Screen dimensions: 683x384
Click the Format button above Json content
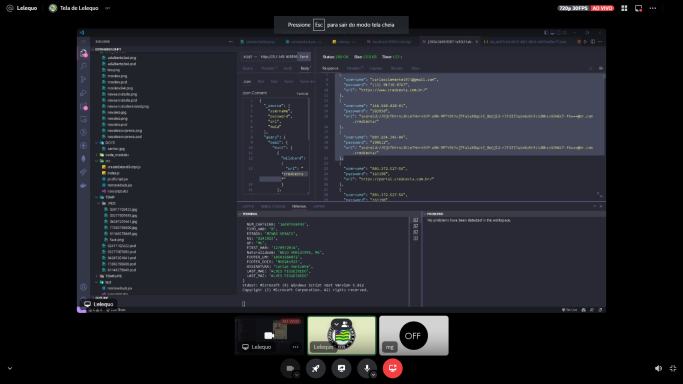[302, 94]
